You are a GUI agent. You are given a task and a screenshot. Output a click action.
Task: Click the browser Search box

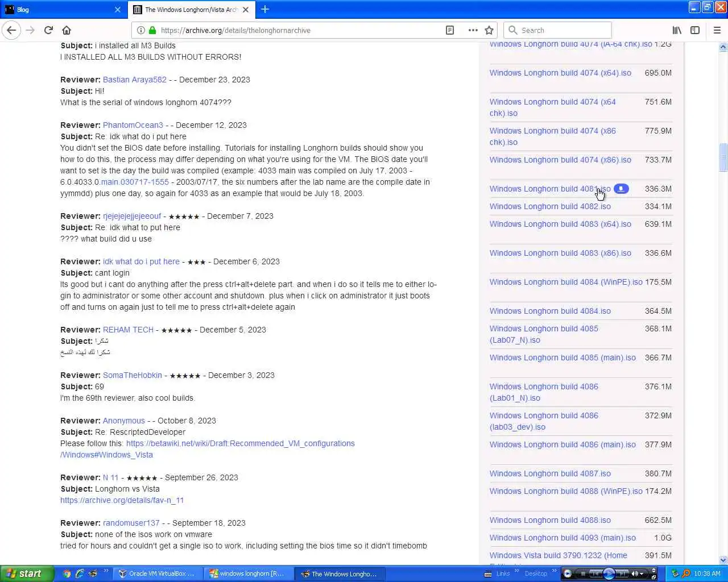(x=557, y=30)
